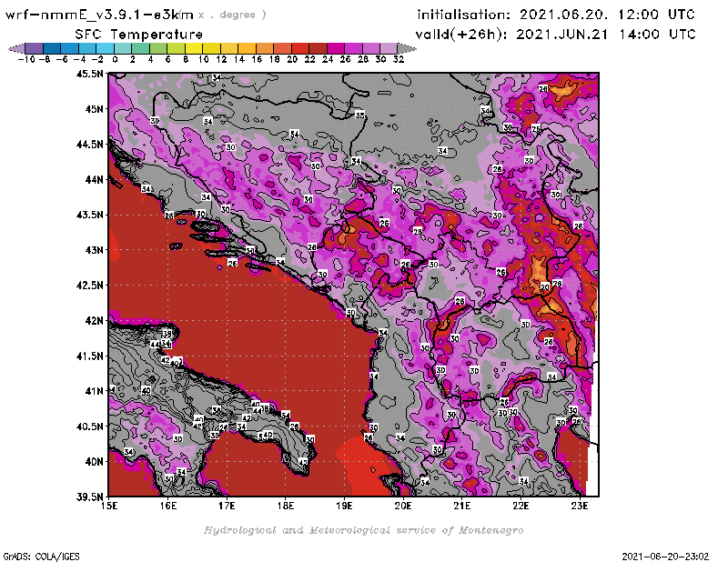728x562 pixels.
Task: Click the 16E longitude label
Action: click(x=168, y=506)
